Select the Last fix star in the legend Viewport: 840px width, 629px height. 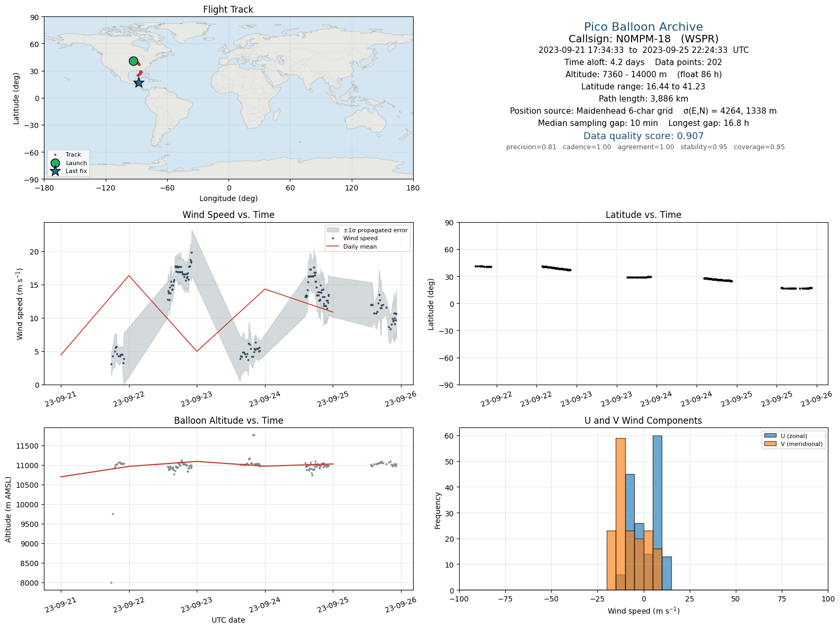point(55,171)
